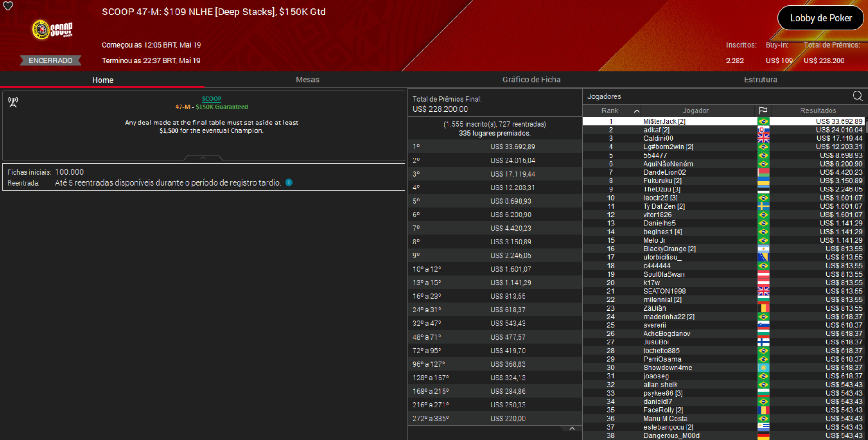Click the UK flag beside SEATON1998
The image size is (868, 440).
pos(763,291)
